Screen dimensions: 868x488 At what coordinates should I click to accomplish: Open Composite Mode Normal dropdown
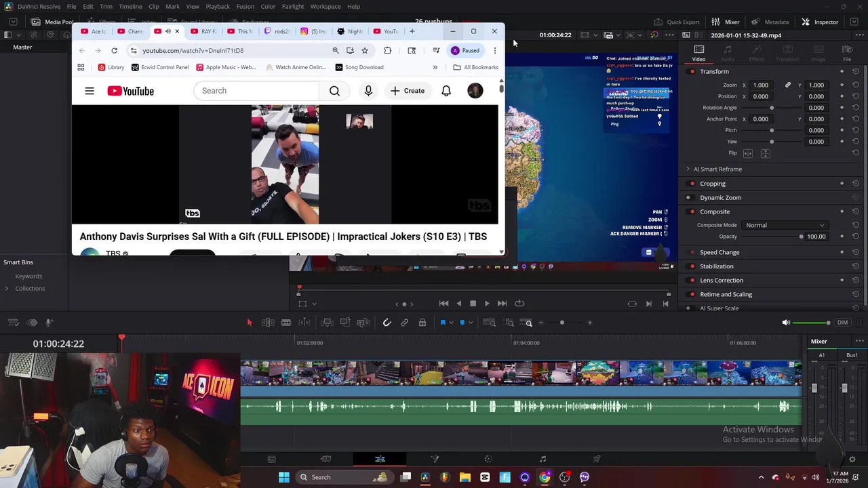click(x=785, y=226)
